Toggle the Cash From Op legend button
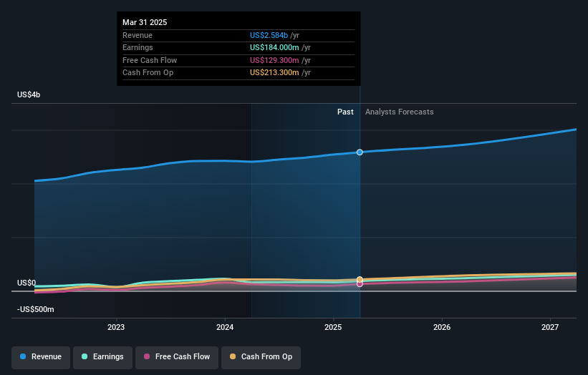588x375 pixels. [261, 357]
